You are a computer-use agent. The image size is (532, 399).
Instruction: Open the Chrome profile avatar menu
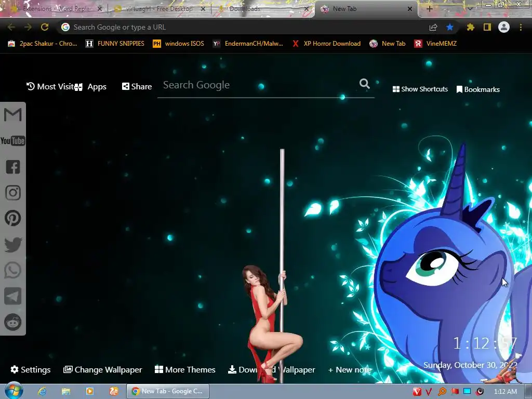pyautogui.click(x=504, y=27)
